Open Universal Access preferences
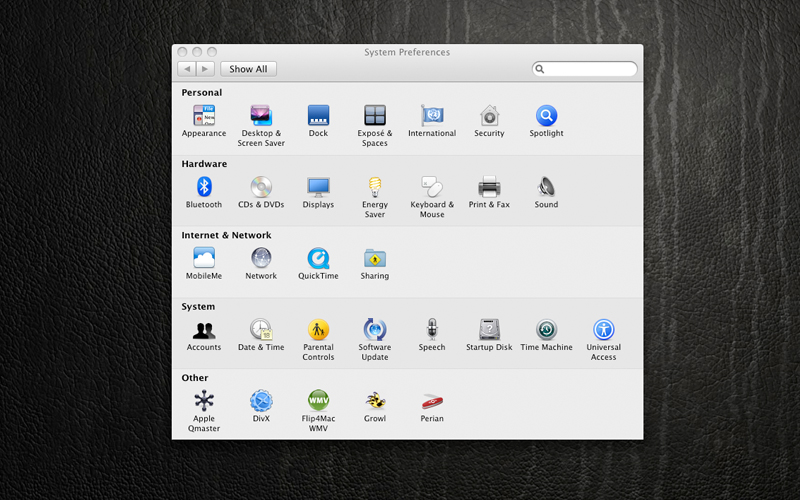Viewport: 800px width, 500px height. click(x=603, y=330)
